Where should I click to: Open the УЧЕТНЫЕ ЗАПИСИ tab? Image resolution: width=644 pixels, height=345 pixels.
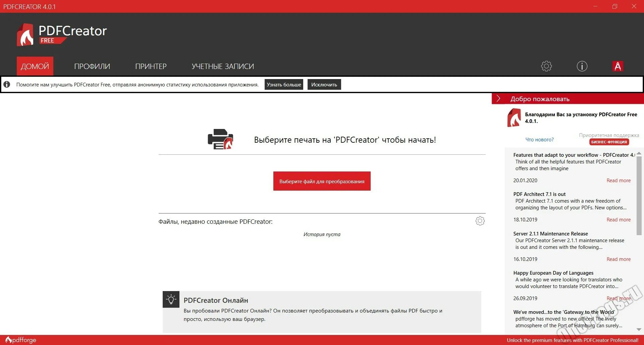click(223, 66)
